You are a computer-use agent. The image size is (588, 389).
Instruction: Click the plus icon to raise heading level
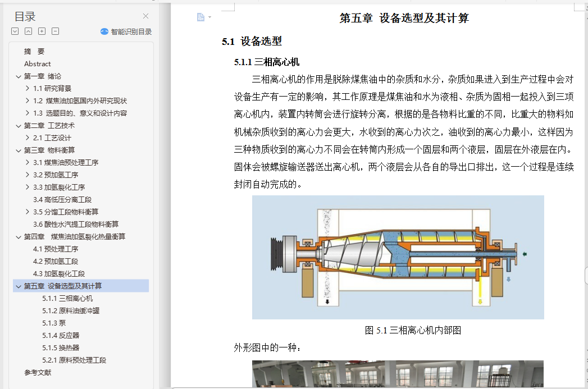(x=42, y=31)
